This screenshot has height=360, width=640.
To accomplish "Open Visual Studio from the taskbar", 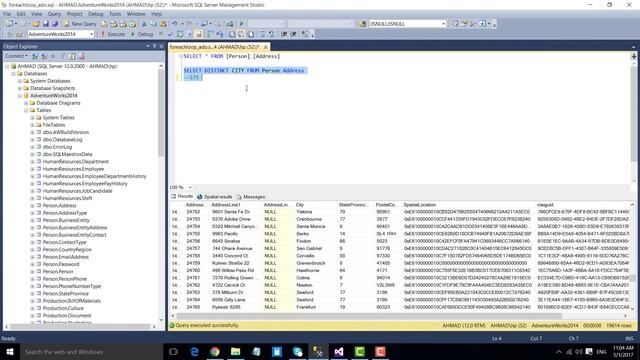I will tap(339, 352).
